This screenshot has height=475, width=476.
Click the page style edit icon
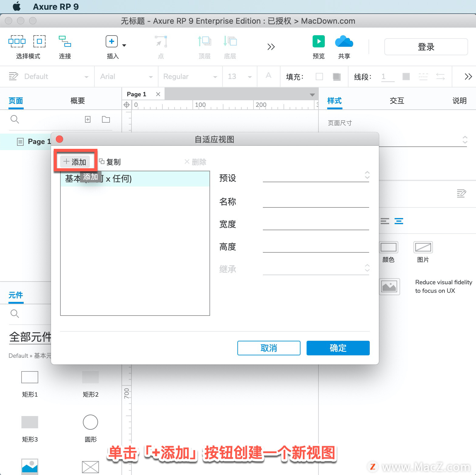point(461,193)
